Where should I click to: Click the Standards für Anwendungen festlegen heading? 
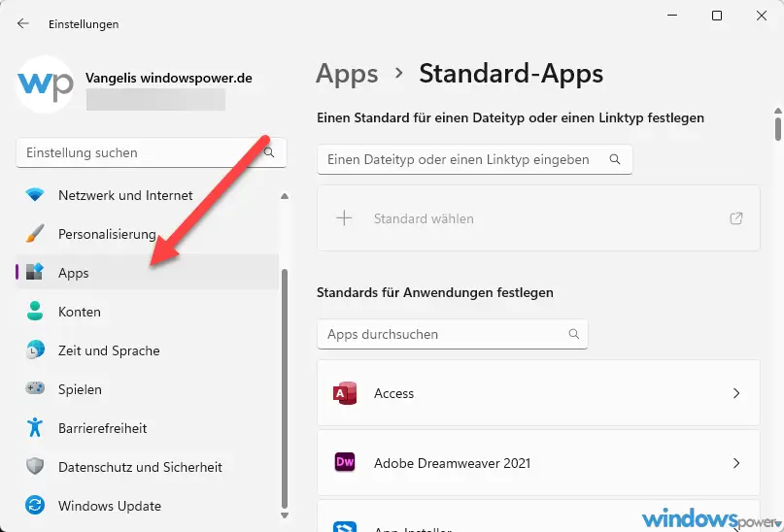point(435,292)
